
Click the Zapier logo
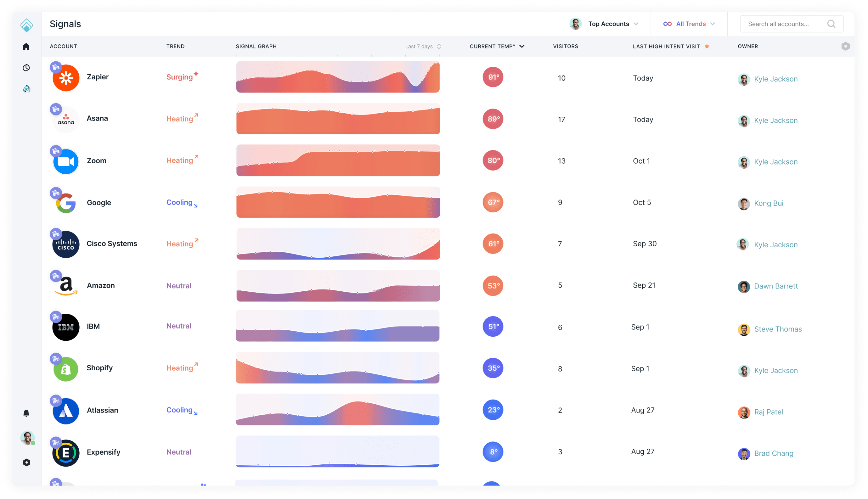(66, 78)
